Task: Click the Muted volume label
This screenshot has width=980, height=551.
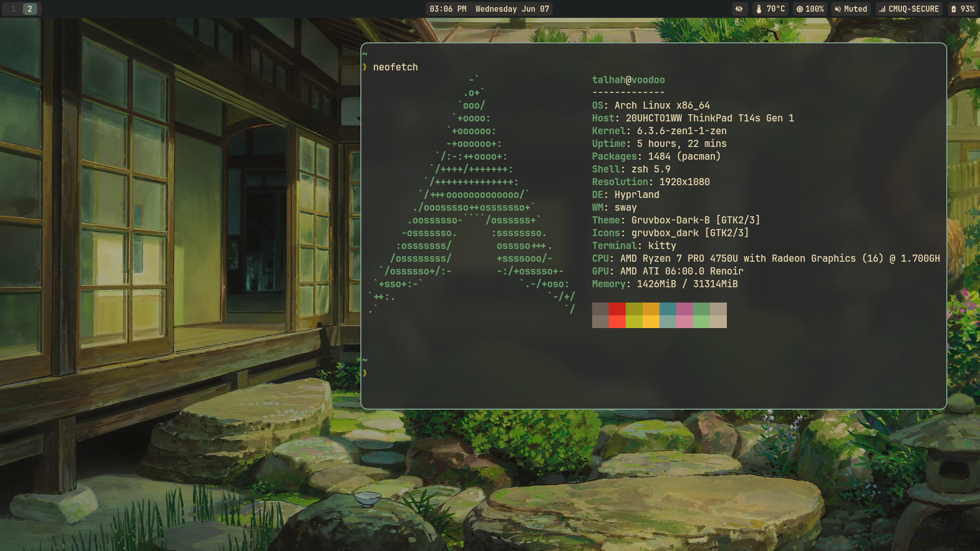Action: point(855,9)
